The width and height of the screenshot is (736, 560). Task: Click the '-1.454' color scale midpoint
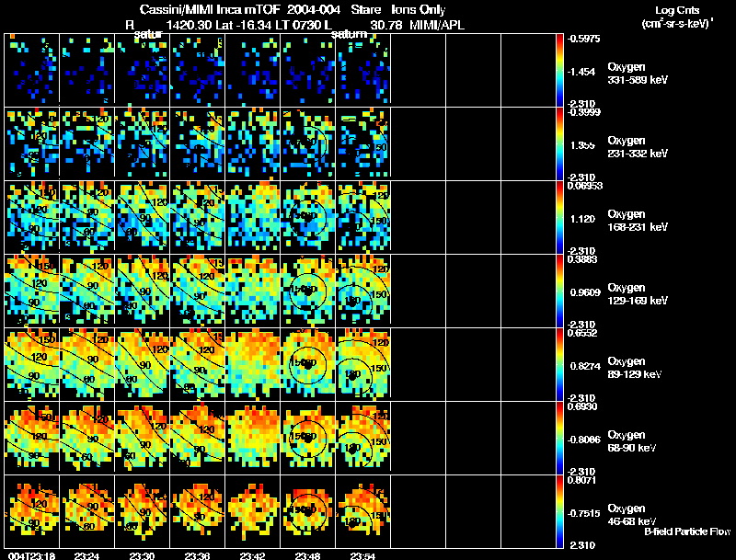pyautogui.click(x=581, y=72)
